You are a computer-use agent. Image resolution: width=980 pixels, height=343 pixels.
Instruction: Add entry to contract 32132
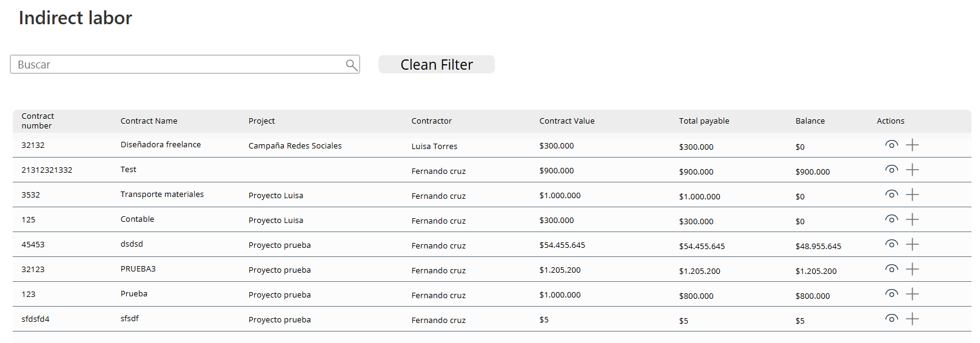coord(912,145)
